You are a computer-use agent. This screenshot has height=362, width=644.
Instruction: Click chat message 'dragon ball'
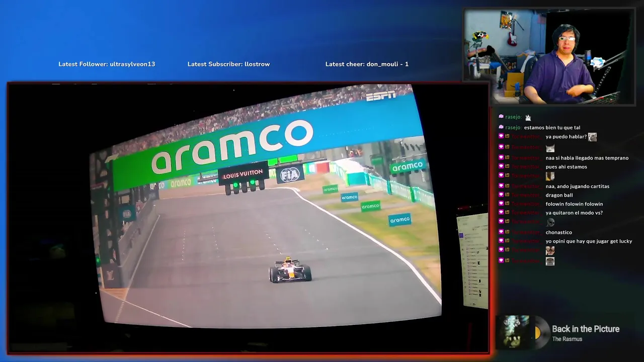559,195
